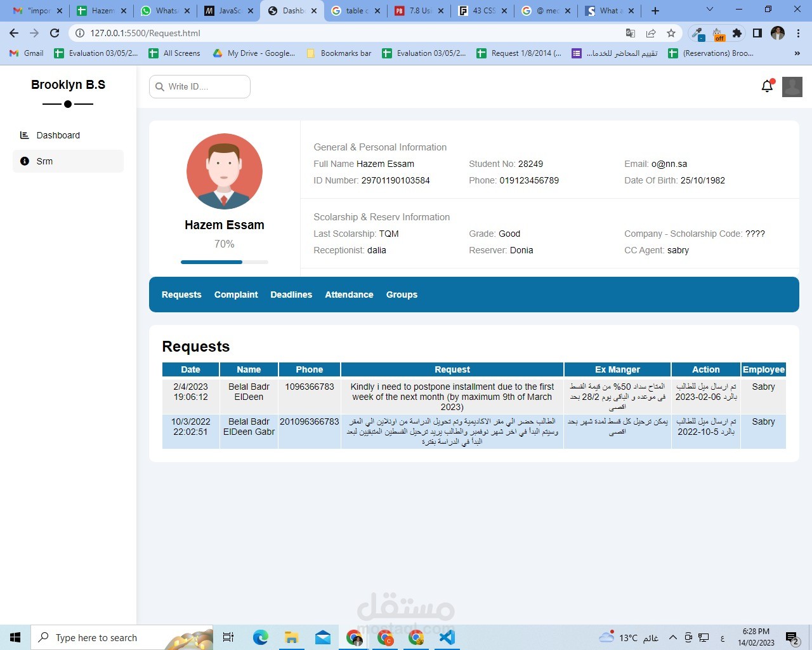This screenshot has width=812, height=650.
Task: Switch to the Deadlines tab
Action: (291, 295)
